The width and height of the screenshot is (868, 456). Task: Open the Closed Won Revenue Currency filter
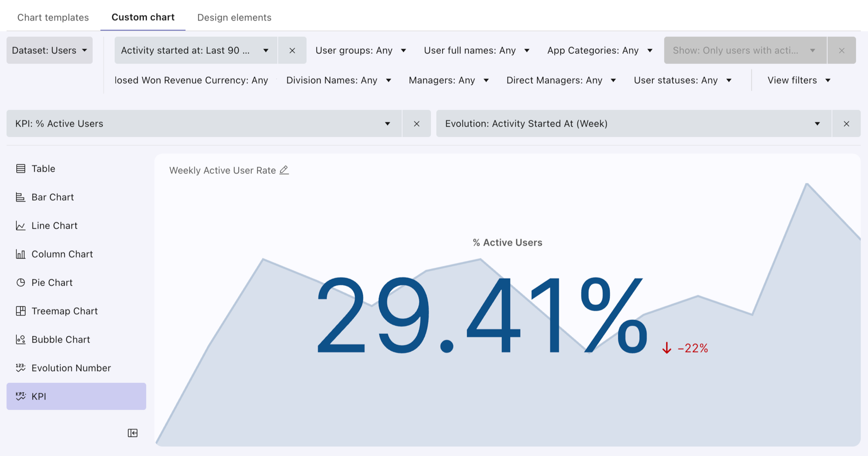click(192, 80)
